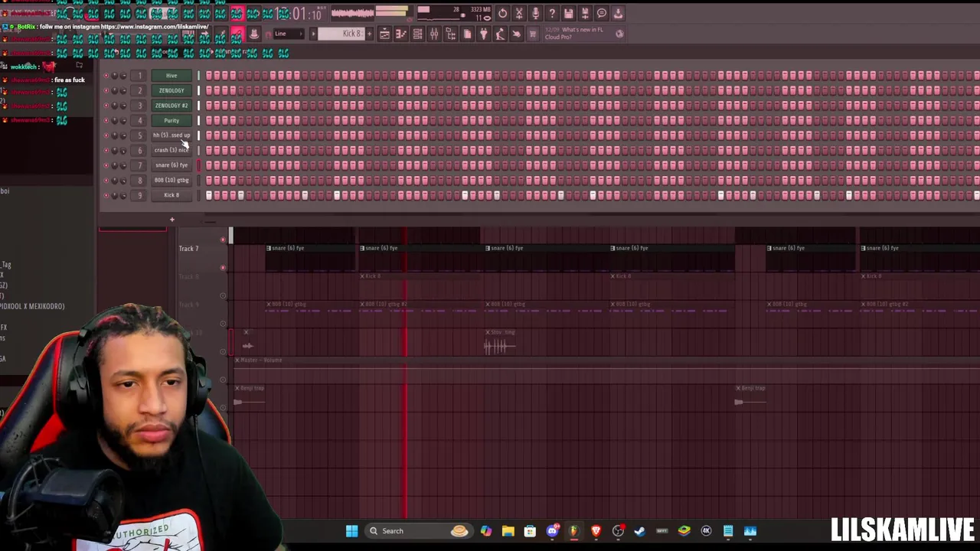Add new pattern with plus next to Kick 8
980x551 pixels.
[x=370, y=34]
